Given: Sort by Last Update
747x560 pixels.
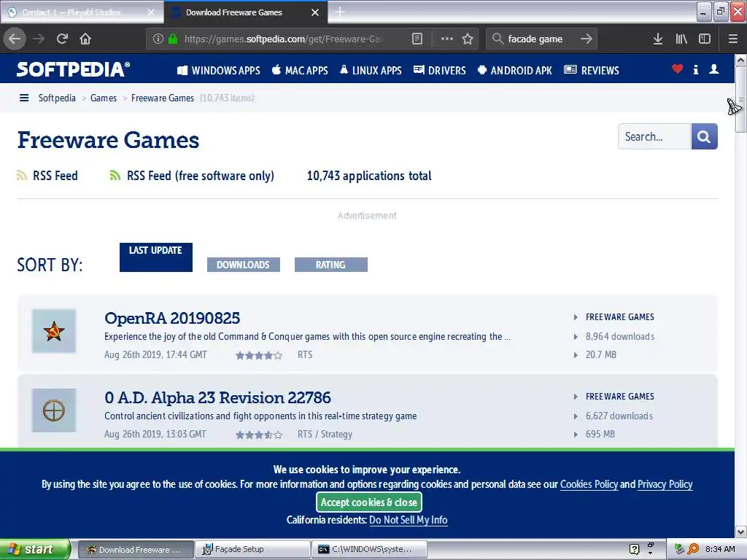Looking at the screenshot, I should coord(156,257).
